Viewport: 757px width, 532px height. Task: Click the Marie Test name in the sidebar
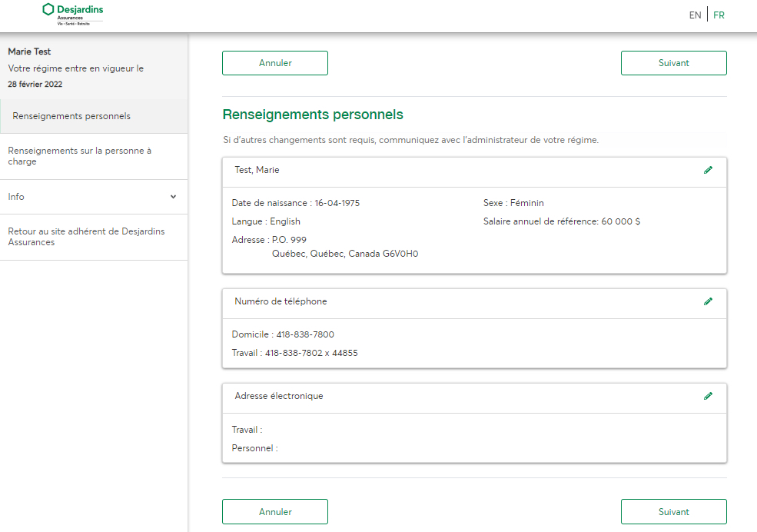point(29,52)
